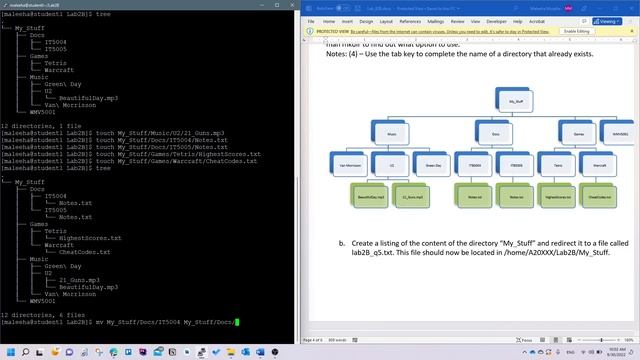This screenshot has width=640, height=360.
Task: Open Task View on the taskbar
Action: (40, 352)
